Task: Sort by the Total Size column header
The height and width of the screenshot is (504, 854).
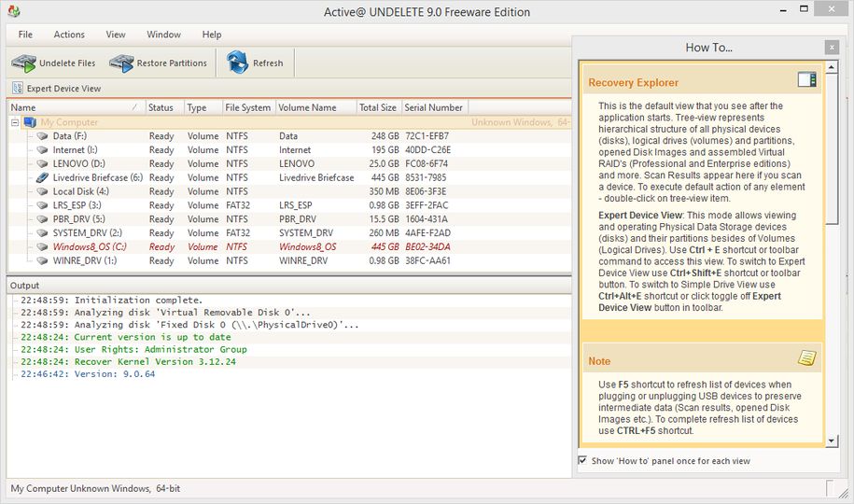Action: [x=380, y=107]
